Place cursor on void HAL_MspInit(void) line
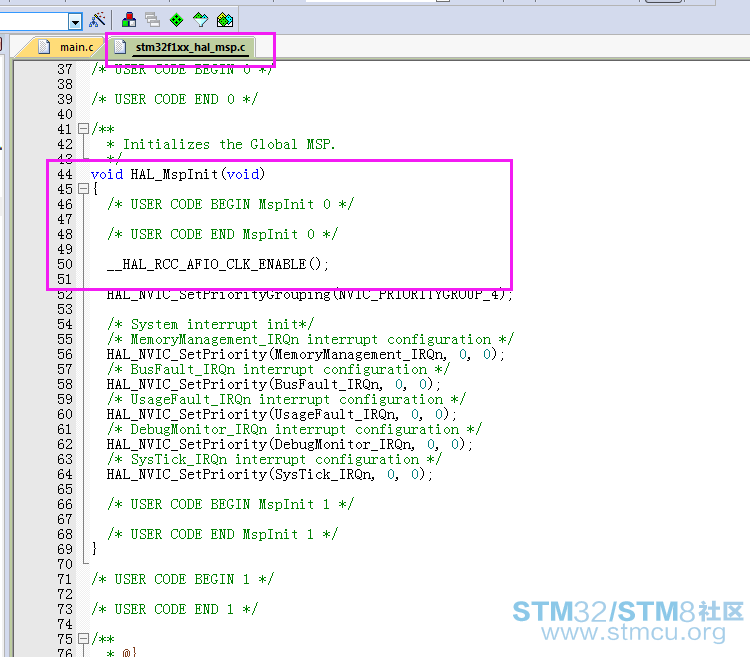This screenshot has width=750, height=657. 177,174
